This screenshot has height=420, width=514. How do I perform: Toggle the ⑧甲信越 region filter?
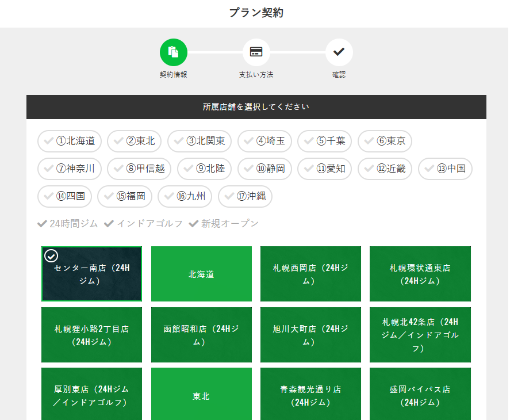pos(139,169)
